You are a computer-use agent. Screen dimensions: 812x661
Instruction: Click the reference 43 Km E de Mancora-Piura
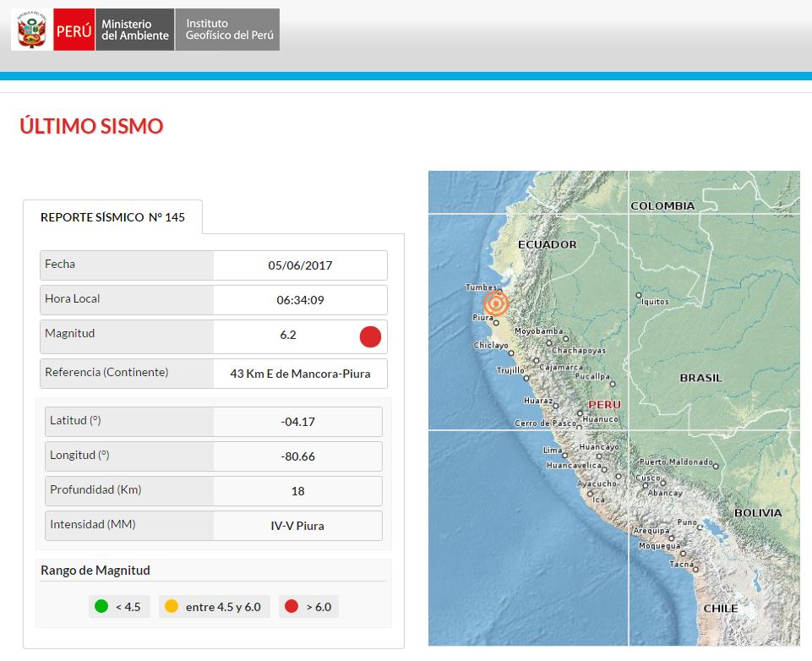click(x=300, y=374)
